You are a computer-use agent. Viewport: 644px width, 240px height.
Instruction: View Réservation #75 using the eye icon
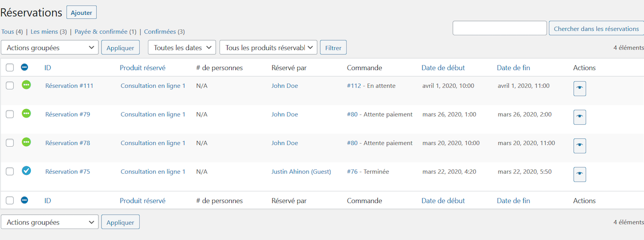point(580,174)
